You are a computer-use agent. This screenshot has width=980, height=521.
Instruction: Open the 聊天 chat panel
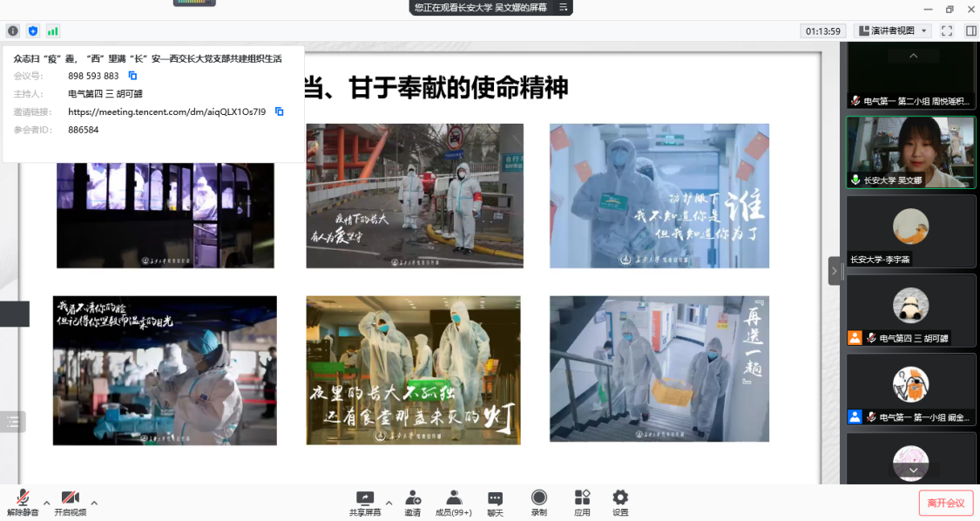pos(495,503)
